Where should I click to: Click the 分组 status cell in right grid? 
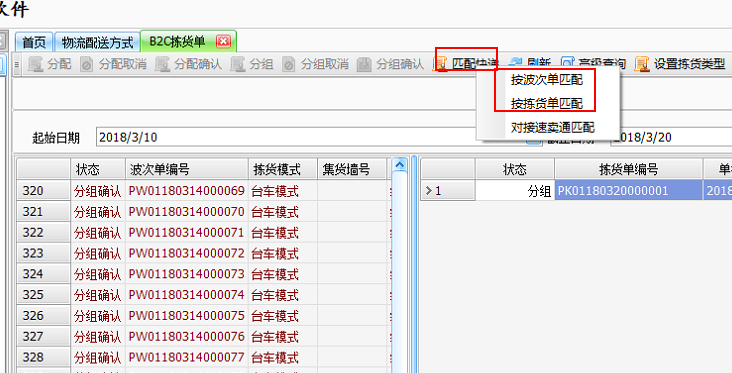click(x=515, y=190)
